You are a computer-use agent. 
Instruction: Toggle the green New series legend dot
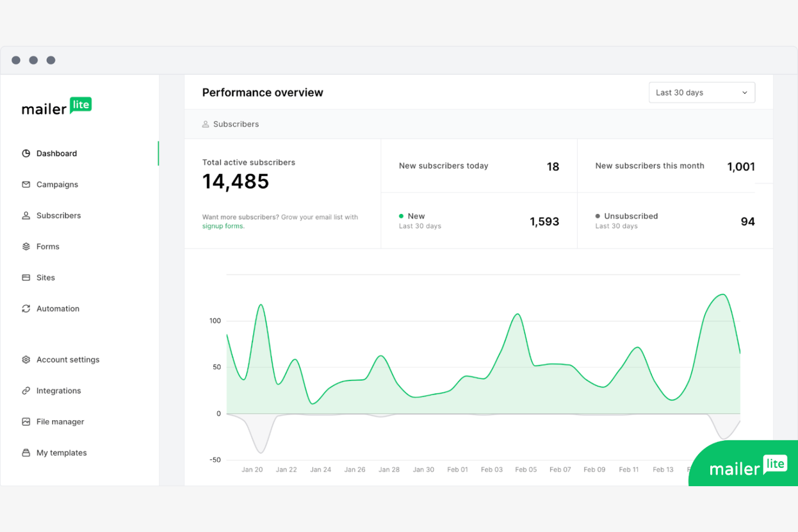[x=401, y=216]
